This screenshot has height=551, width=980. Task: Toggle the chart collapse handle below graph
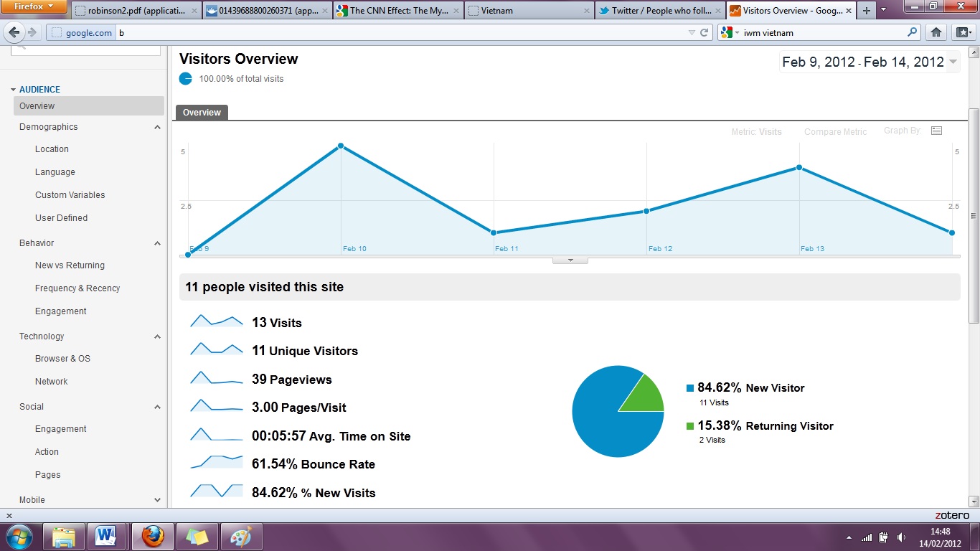tap(570, 260)
